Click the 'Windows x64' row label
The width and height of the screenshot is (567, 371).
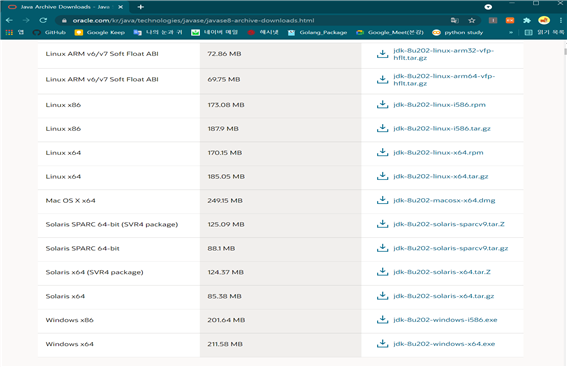(x=69, y=344)
